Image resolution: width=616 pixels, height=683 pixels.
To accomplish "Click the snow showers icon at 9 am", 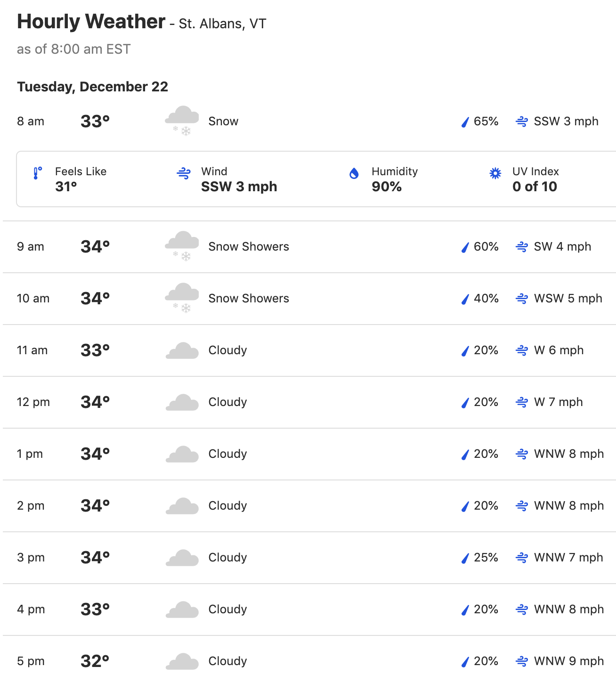I will click(x=182, y=247).
